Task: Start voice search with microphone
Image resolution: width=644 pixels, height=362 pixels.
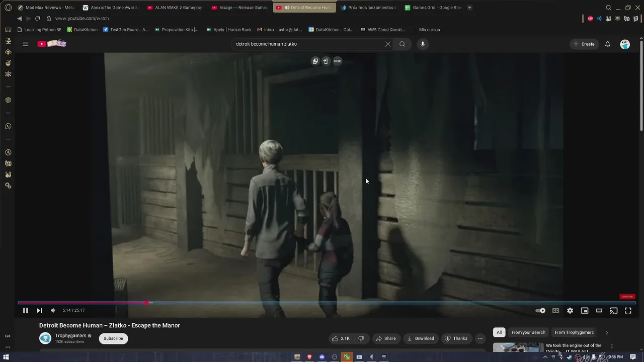Action: (x=423, y=44)
